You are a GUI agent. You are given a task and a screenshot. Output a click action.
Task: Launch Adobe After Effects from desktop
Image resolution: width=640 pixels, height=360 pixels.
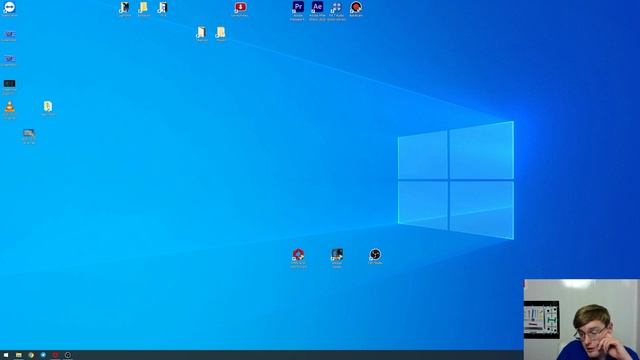[x=317, y=7]
